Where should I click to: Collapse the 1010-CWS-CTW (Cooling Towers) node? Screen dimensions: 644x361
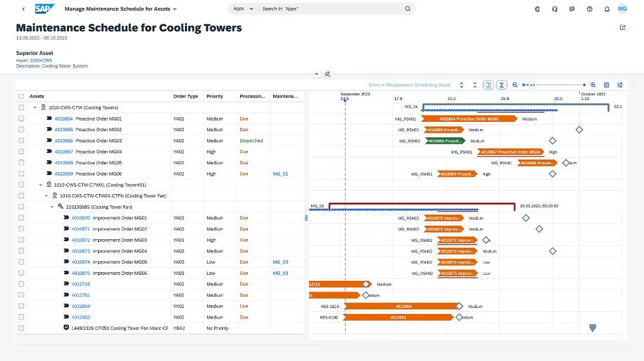(34, 107)
